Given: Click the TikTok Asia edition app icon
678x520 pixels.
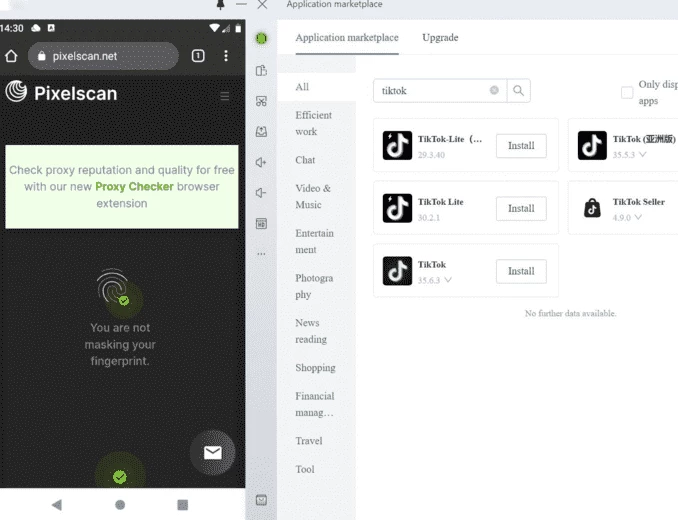Looking at the screenshot, I should pyautogui.click(x=592, y=146).
